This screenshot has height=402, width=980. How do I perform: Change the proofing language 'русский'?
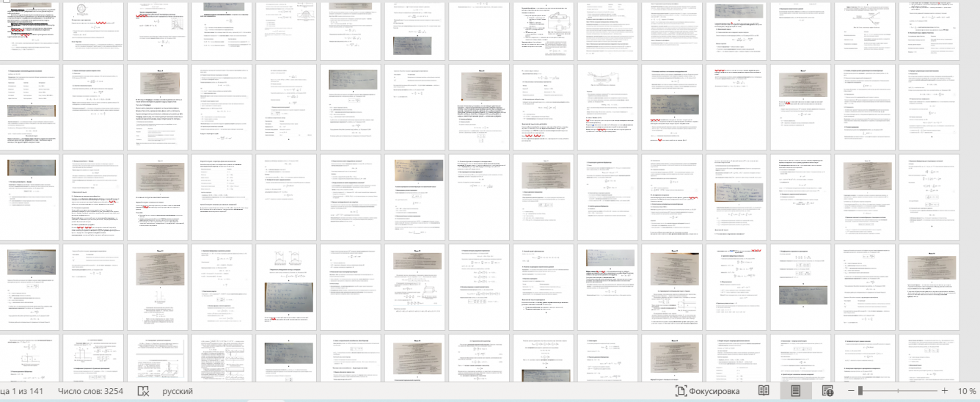point(178,391)
